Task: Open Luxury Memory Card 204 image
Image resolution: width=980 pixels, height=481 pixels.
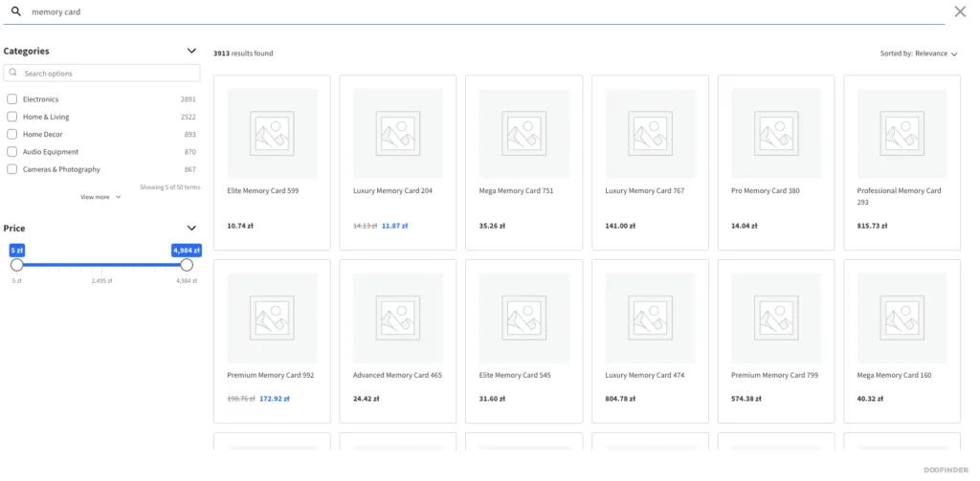Action: pos(398,133)
